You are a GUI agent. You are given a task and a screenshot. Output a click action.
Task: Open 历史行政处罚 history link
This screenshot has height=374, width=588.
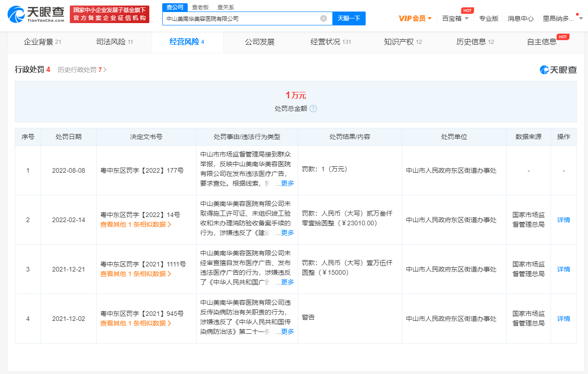pyautogui.click(x=82, y=70)
